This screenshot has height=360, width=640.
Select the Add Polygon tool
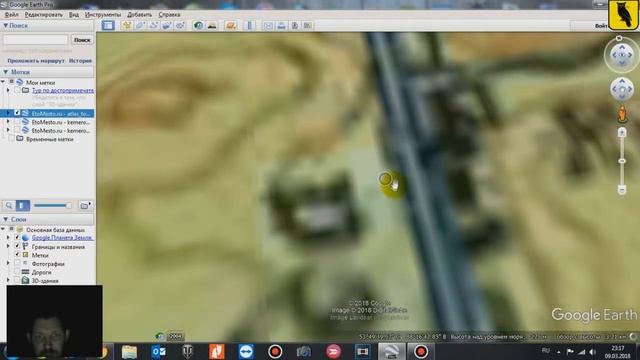[140, 25]
